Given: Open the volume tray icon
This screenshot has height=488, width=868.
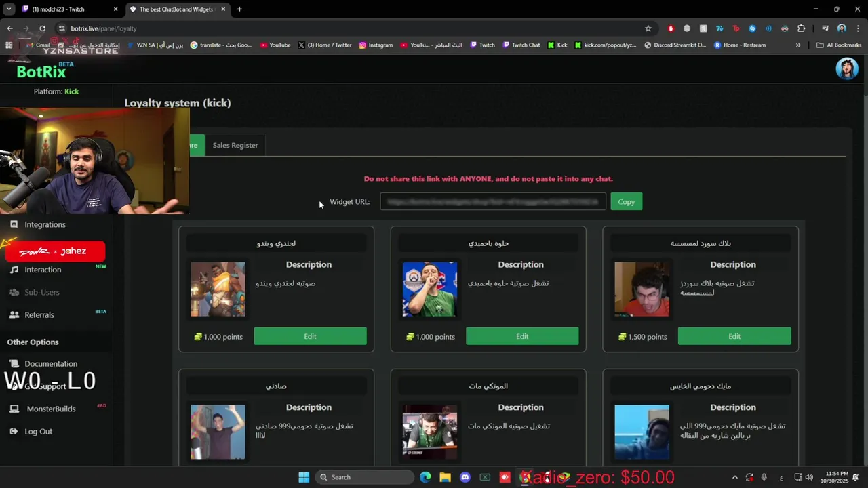Looking at the screenshot, I should tap(809, 477).
